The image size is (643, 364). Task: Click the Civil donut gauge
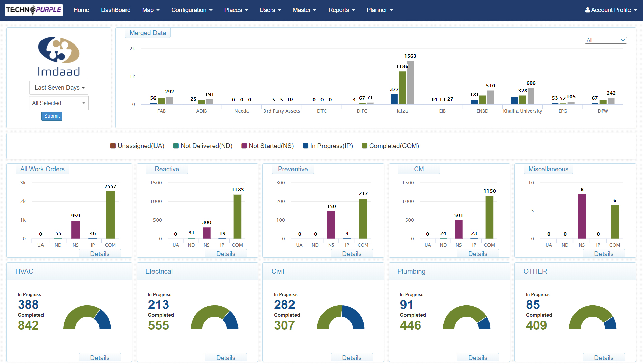pos(341,317)
